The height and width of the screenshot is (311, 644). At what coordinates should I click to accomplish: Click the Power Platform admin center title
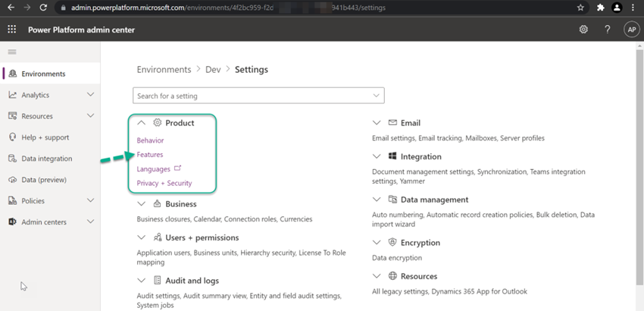pos(81,30)
